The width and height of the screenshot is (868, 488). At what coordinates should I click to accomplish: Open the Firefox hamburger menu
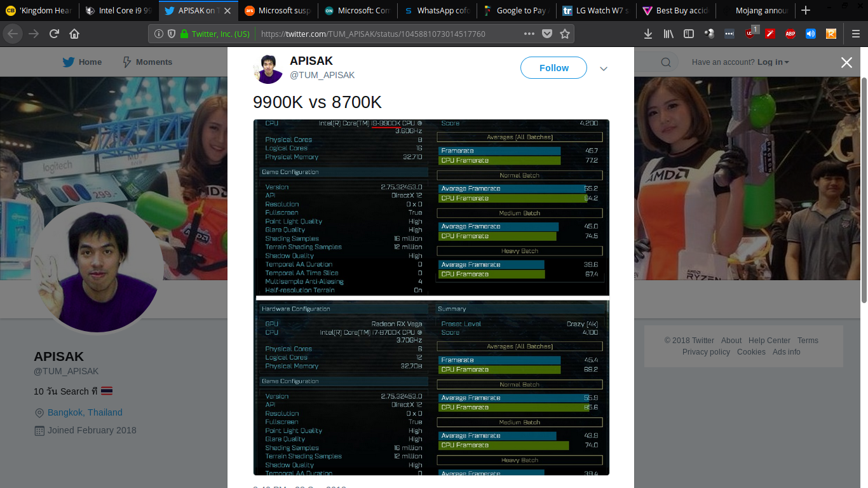pyautogui.click(x=856, y=34)
